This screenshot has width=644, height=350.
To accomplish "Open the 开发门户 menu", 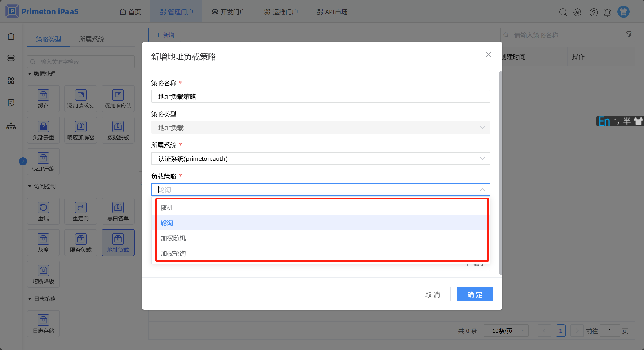I will (229, 12).
